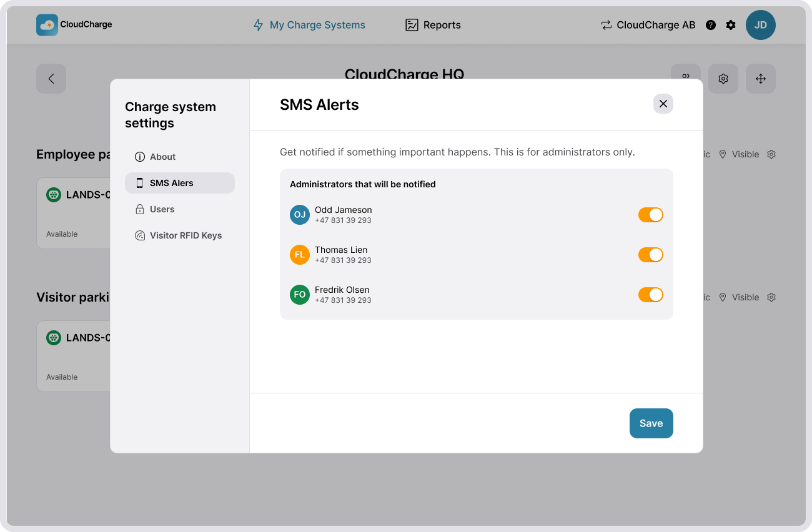Image resolution: width=812 pixels, height=532 pixels.
Task: Click the Employee parking charger connector icon
Action: (x=54, y=195)
